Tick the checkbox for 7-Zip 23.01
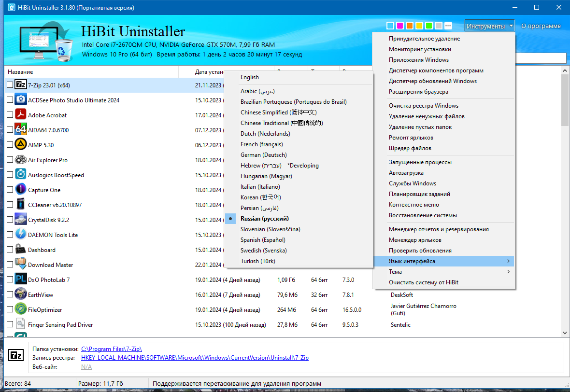Screen dimensions: 570x392 pyautogui.click(x=10, y=85)
